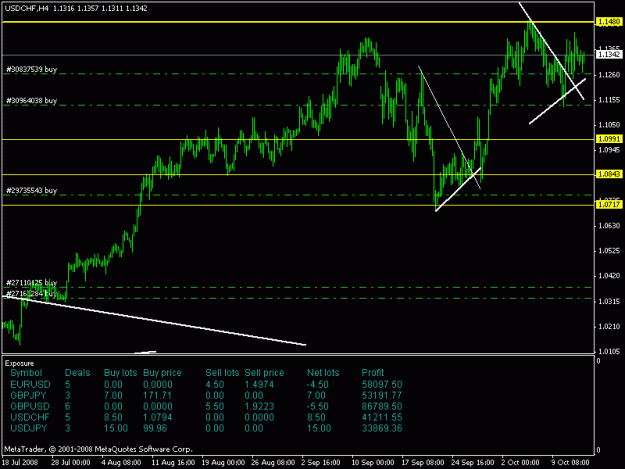Screen dimensions: 625x469
Task: Click the 10 Sep 00:00 time label
Action: (x=373, y=463)
